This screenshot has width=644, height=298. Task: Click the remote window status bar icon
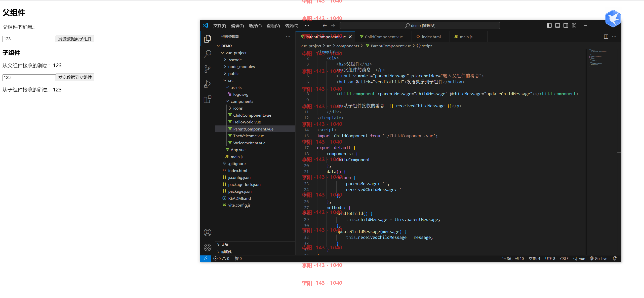click(205, 258)
